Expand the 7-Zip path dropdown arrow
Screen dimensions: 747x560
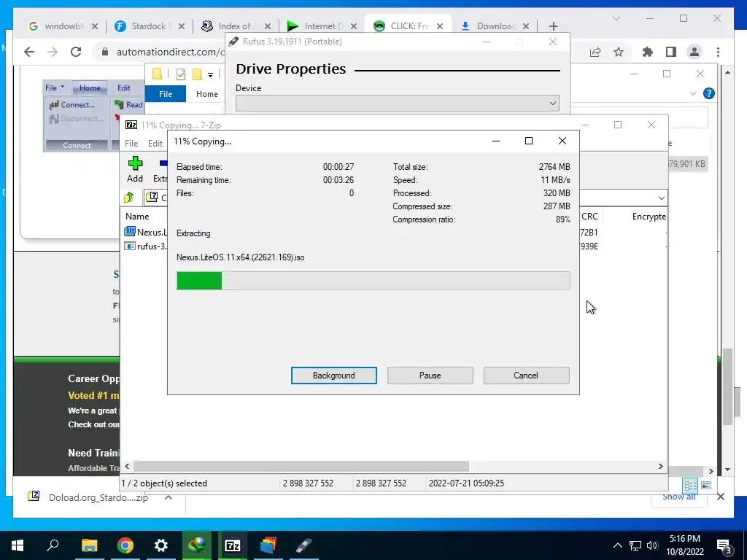click(661, 198)
